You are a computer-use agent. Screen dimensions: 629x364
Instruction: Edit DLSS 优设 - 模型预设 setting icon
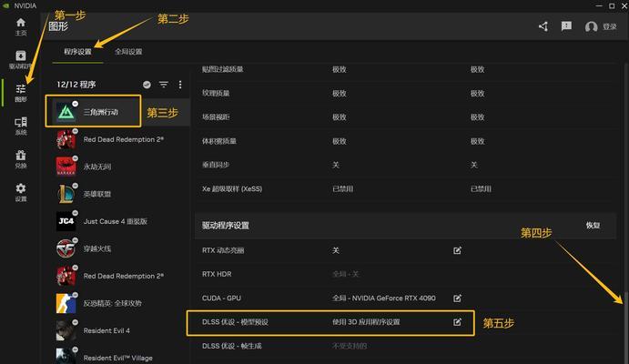click(457, 322)
